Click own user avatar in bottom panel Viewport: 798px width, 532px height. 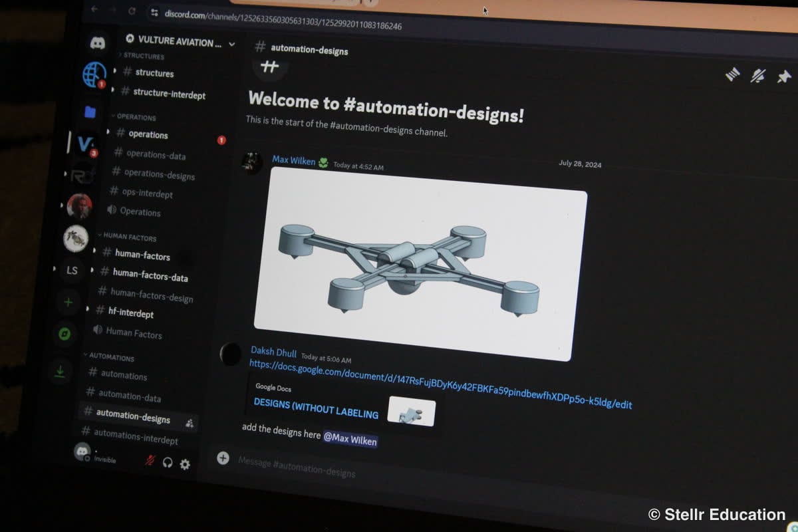tap(82, 452)
